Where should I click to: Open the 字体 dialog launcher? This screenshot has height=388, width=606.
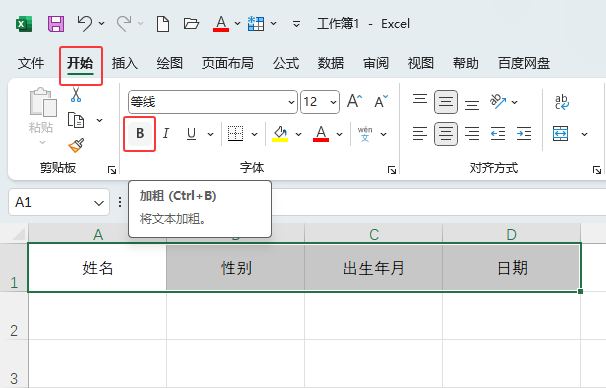tap(392, 170)
